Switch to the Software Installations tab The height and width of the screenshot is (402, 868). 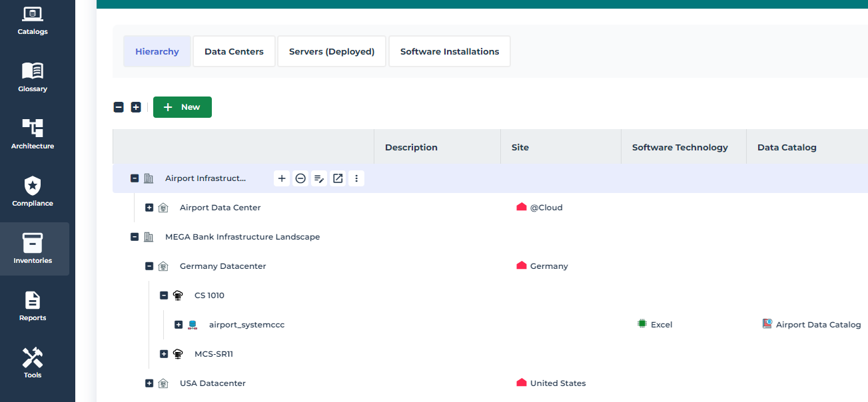point(450,52)
